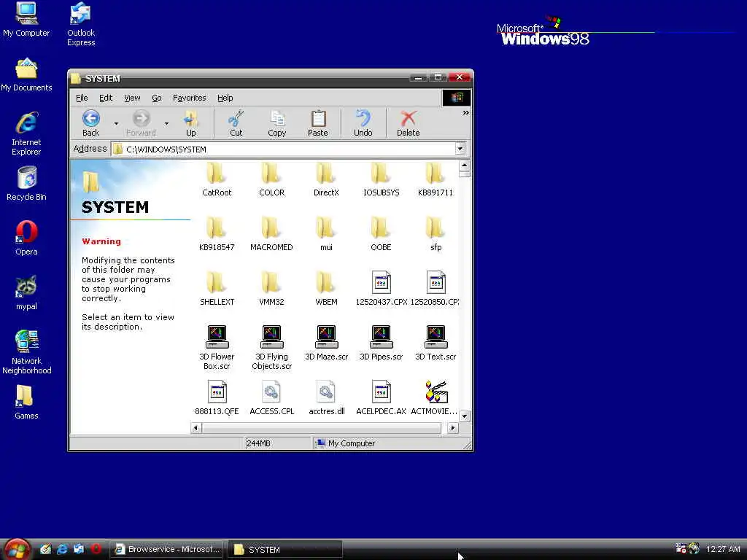Select the 3D Pipes.scr screensaver
747x560 pixels.
click(381, 343)
